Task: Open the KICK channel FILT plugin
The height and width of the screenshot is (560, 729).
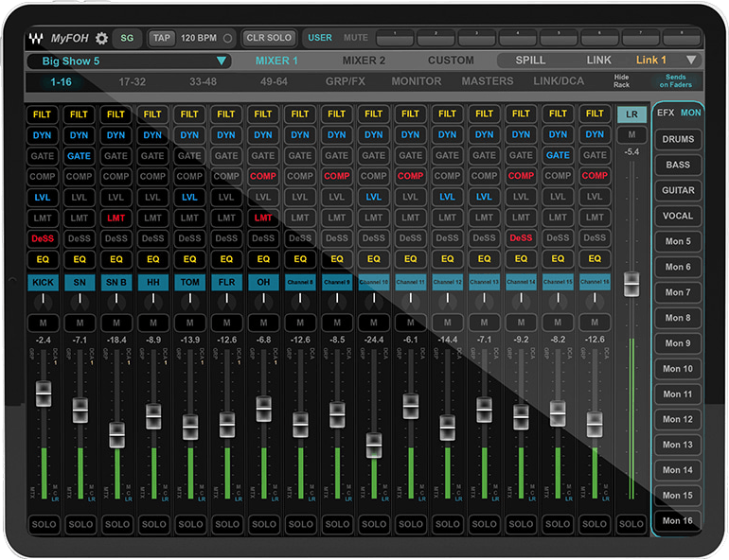Action: (x=43, y=114)
